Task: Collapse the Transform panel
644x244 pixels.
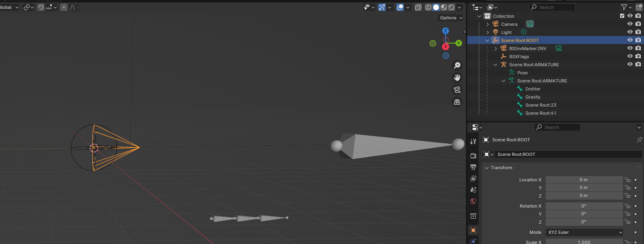Action: pos(487,168)
